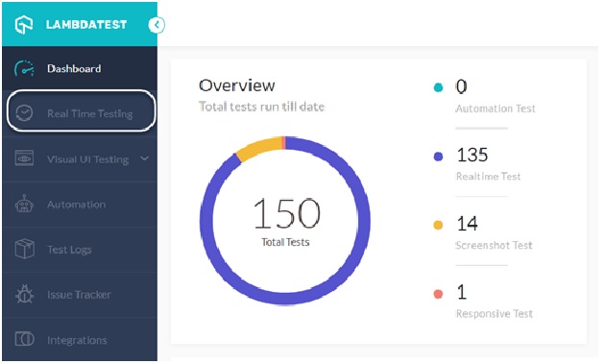Select the Dashboard menu item
This screenshot has width=604, height=364.
click(x=80, y=68)
